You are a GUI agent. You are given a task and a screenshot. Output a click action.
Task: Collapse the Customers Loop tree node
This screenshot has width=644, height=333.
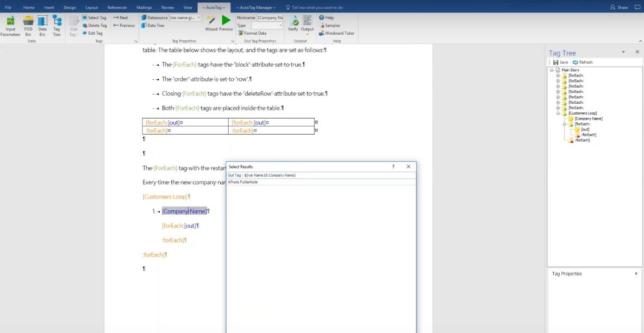(558, 113)
